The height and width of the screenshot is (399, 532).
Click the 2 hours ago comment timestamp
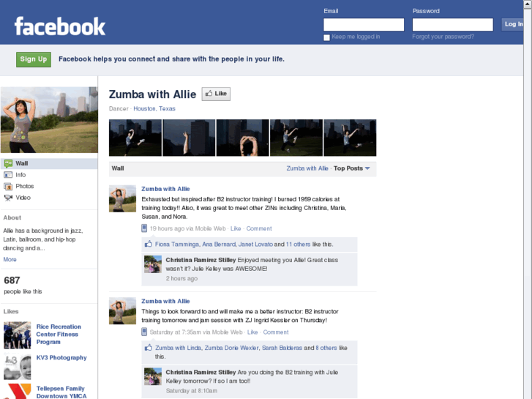181,278
